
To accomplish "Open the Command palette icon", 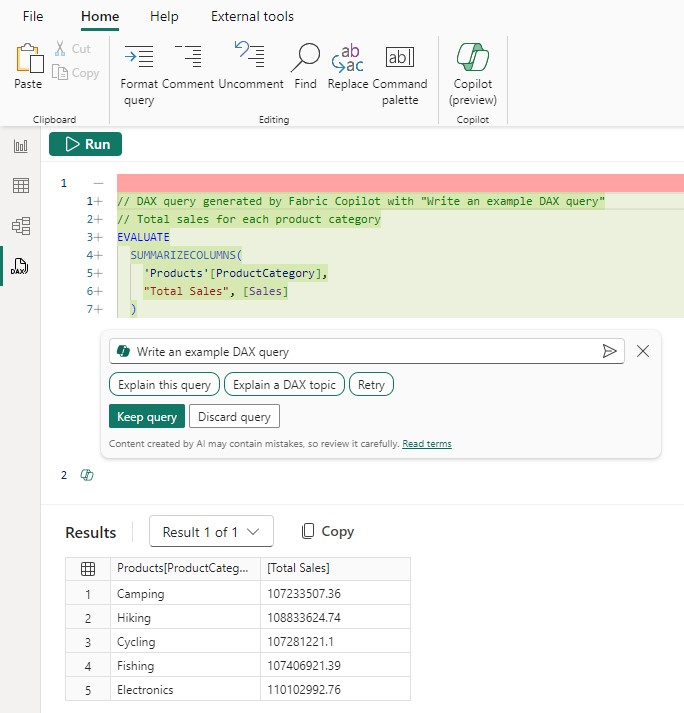I will click(400, 57).
